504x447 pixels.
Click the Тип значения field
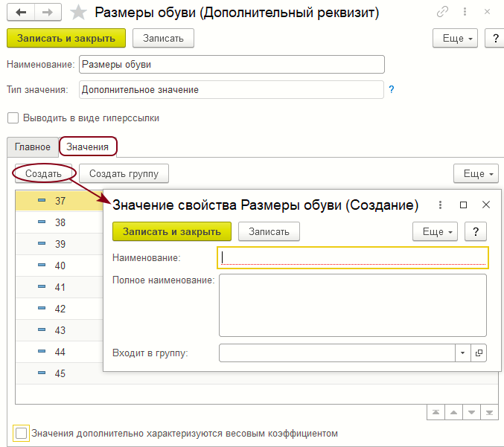coord(232,89)
